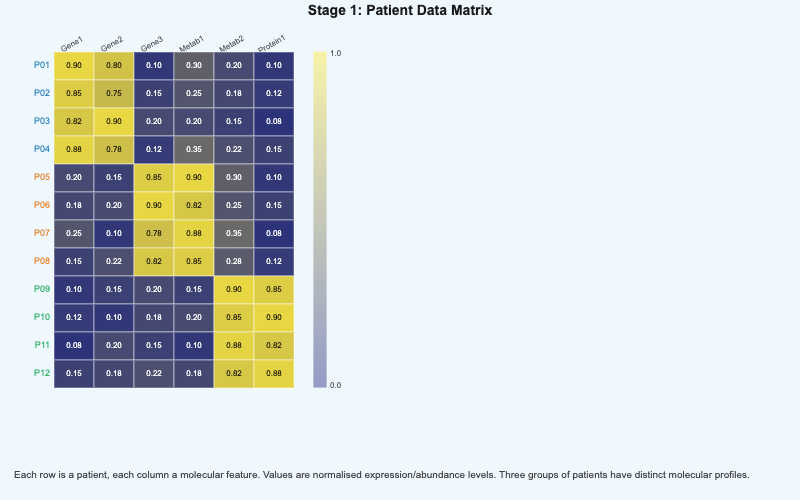Select the Gene1 column header
The width and height of the screenshot is (800, 500).
(71, 44)
